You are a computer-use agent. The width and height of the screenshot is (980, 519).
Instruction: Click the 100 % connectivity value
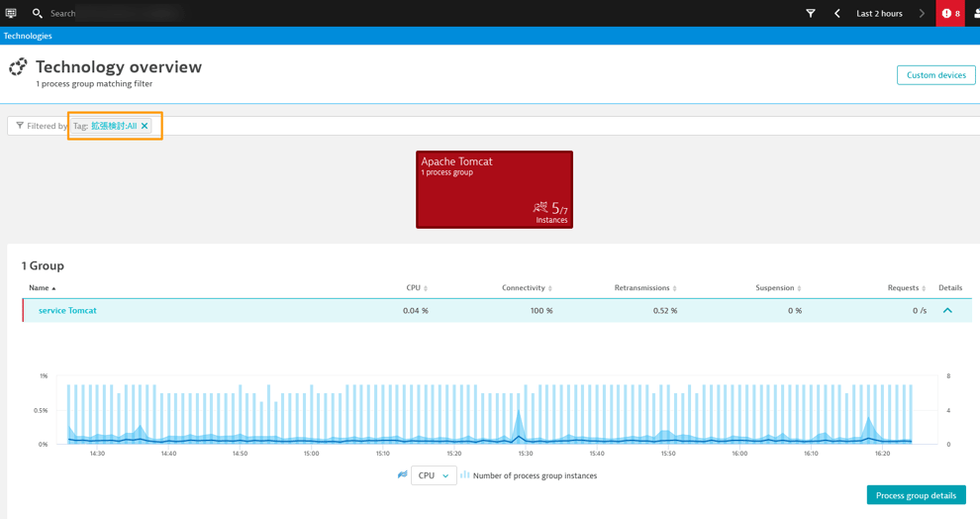541,310
